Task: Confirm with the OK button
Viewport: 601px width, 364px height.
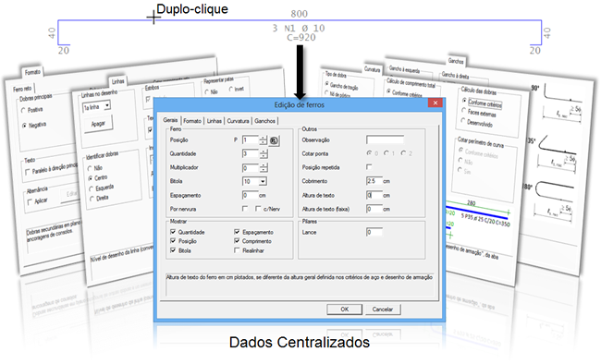Action: 345,309
